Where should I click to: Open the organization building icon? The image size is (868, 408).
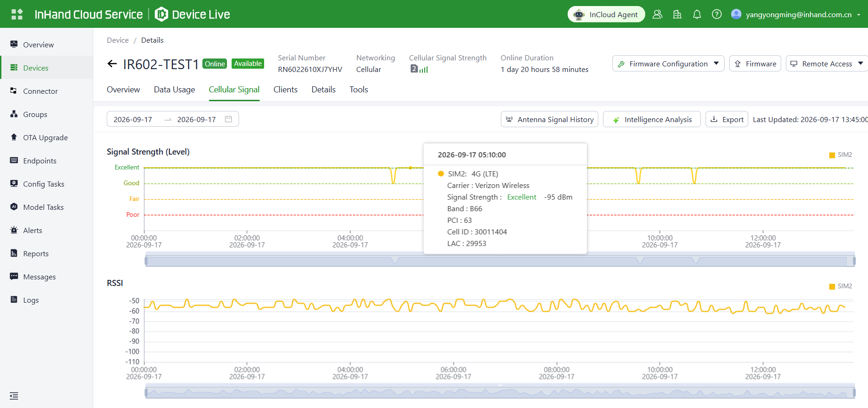(677, 14)
